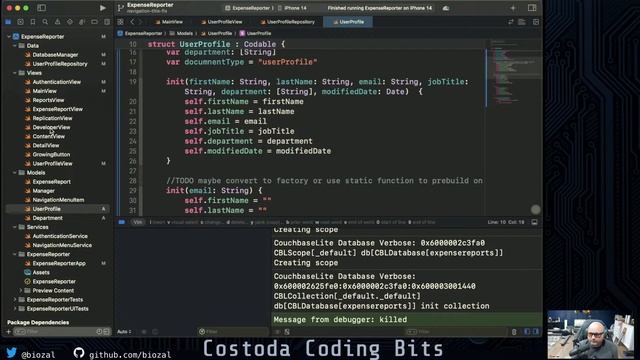Switch to the UserProfileView tab
This screenshot has width=640, height=360.
222,22
